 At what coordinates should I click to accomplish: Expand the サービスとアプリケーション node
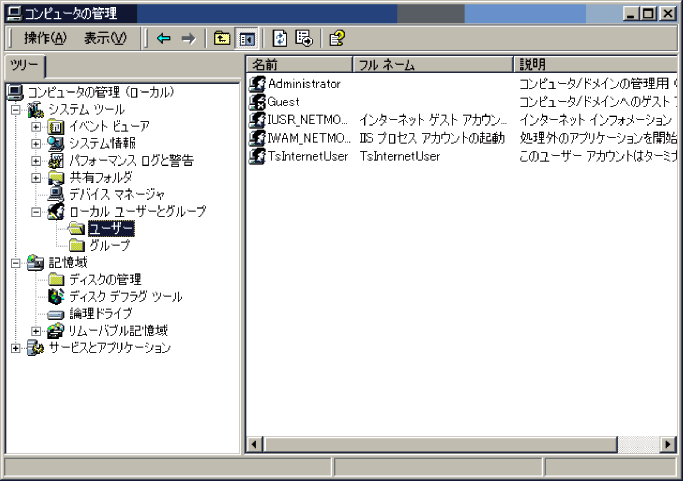16,348
